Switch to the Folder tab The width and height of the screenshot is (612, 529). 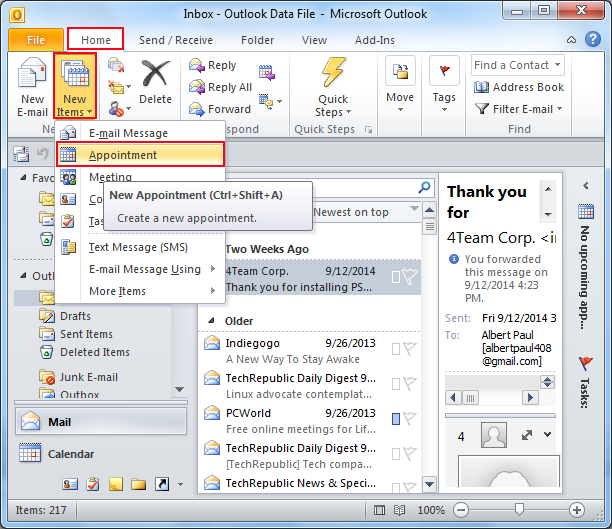257,40
